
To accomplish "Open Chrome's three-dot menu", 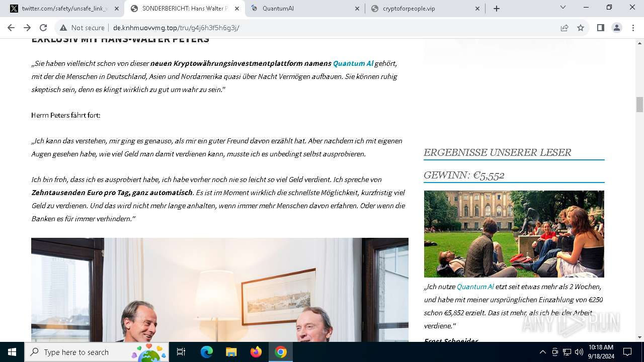I will pos(633,28).
